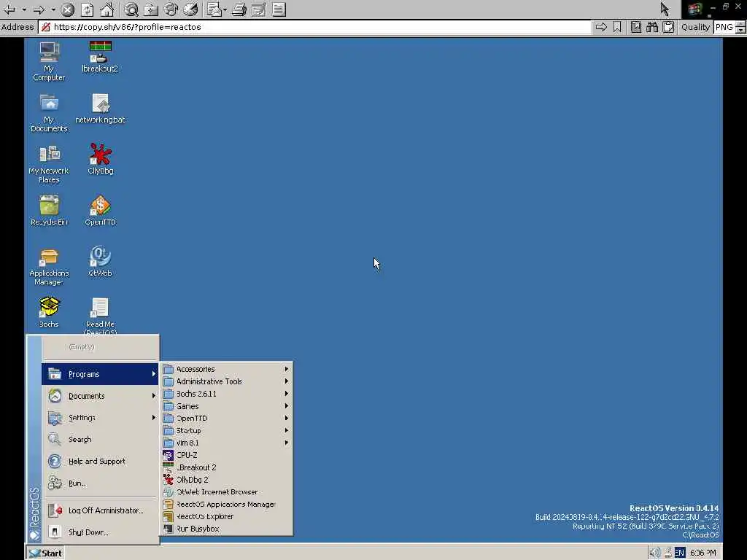Choose Shut Down... in Start menu
The image size is (747, 560).
100,532
